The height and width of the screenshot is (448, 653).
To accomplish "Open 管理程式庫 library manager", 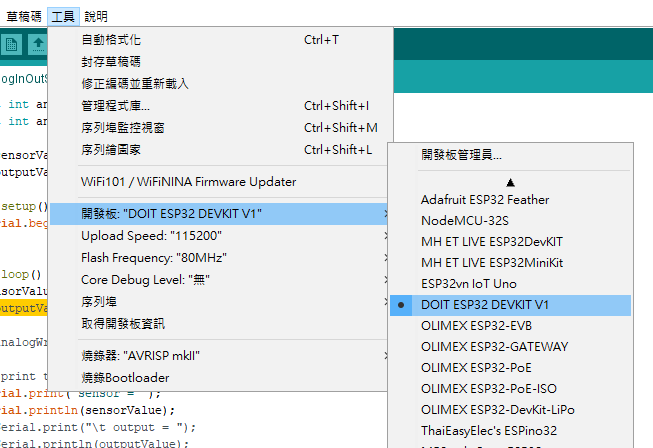I will 115,106.
